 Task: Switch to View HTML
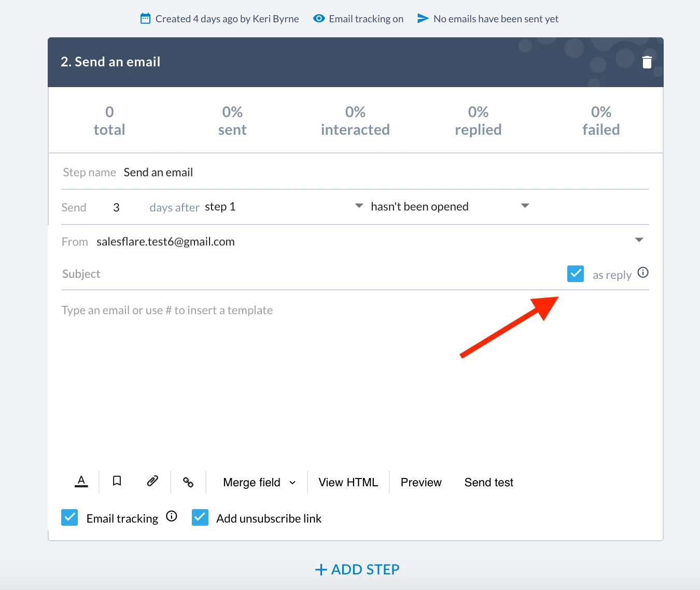pyautogui.click(x=348, y=483)
